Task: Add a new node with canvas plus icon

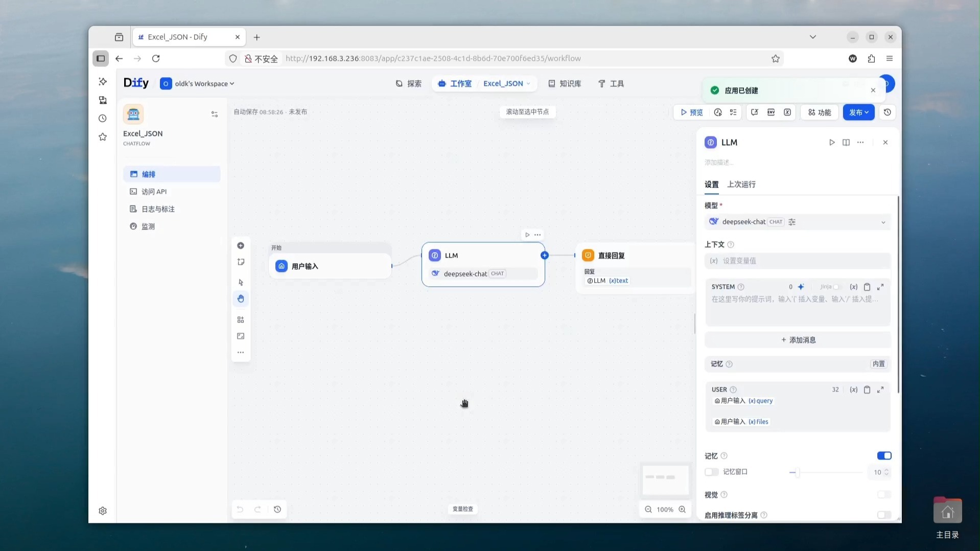Action: pos(241,246)
